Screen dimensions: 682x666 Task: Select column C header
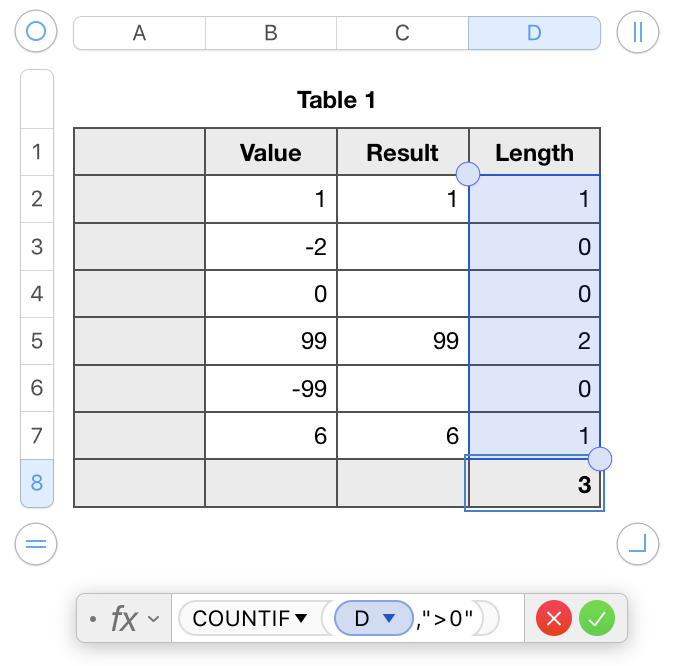402,33
